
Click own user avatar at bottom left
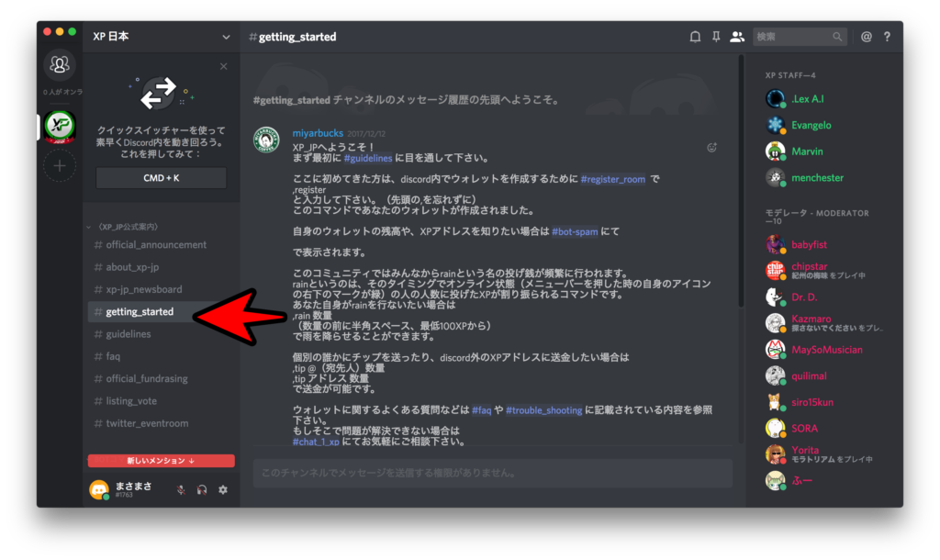click(x=99, y=490)
